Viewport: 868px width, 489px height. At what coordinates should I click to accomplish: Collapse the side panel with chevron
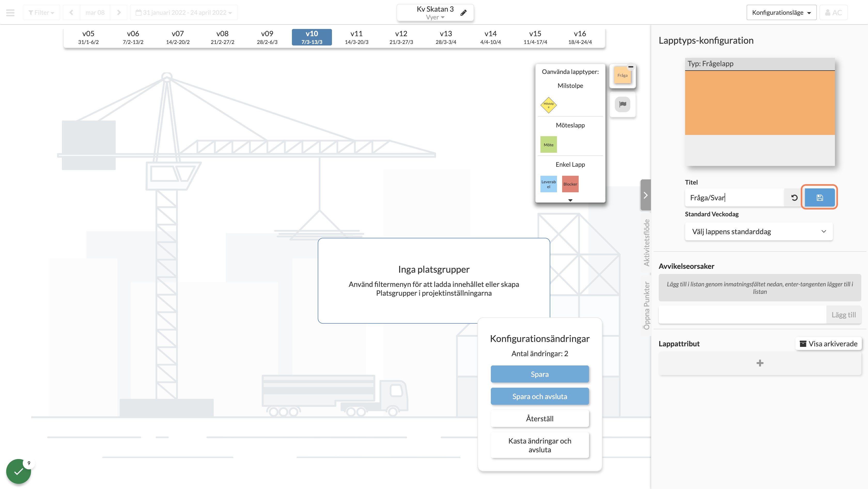coord(645,195)
